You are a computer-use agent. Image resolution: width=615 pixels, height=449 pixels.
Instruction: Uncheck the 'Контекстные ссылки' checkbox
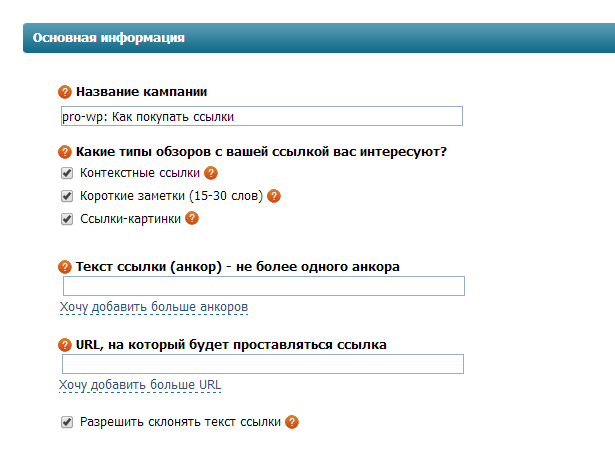[68, 173]
